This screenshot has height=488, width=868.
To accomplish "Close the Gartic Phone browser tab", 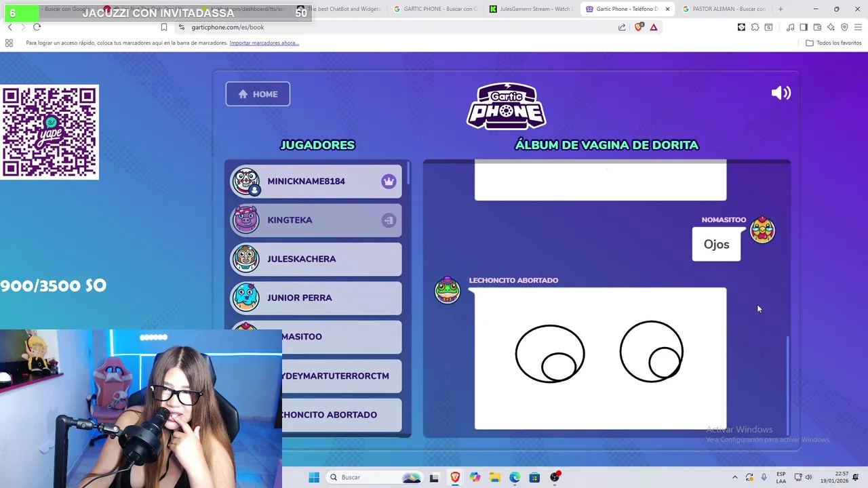I will point(667,9).
